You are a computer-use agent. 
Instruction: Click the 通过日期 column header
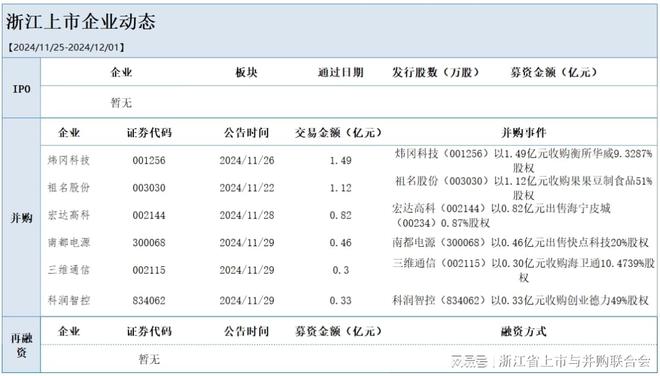[341, 73]
